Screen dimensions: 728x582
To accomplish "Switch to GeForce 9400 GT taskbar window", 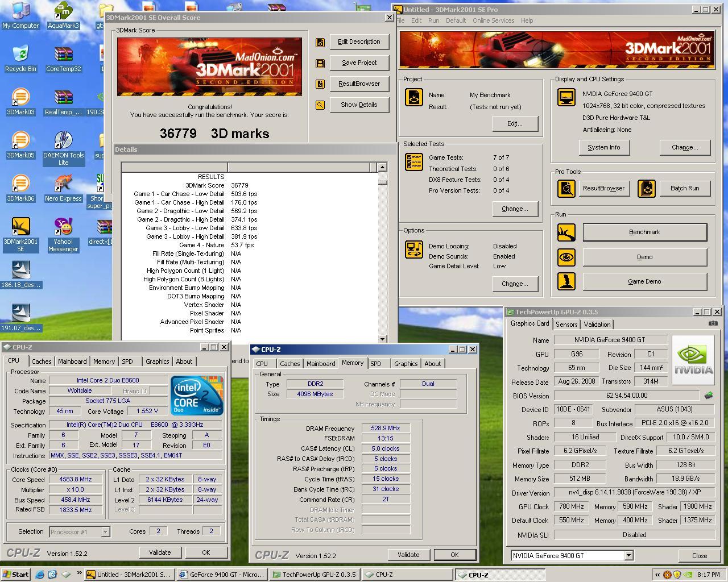I will coord(222,575).
